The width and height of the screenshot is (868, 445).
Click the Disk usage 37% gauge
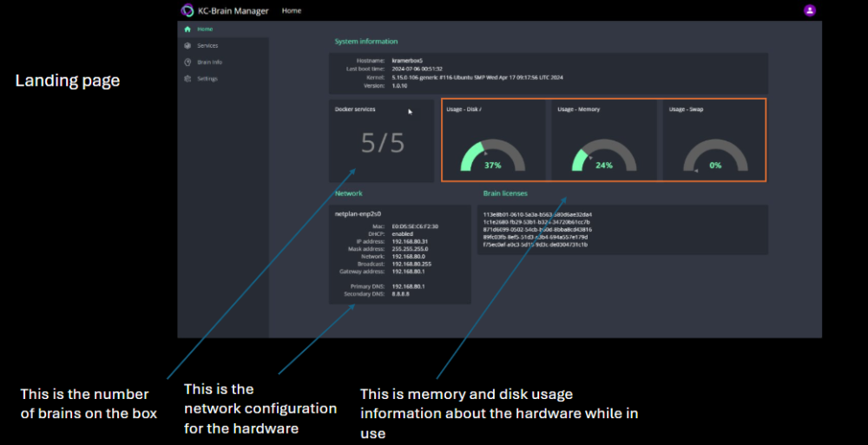(x=493, y=155)
